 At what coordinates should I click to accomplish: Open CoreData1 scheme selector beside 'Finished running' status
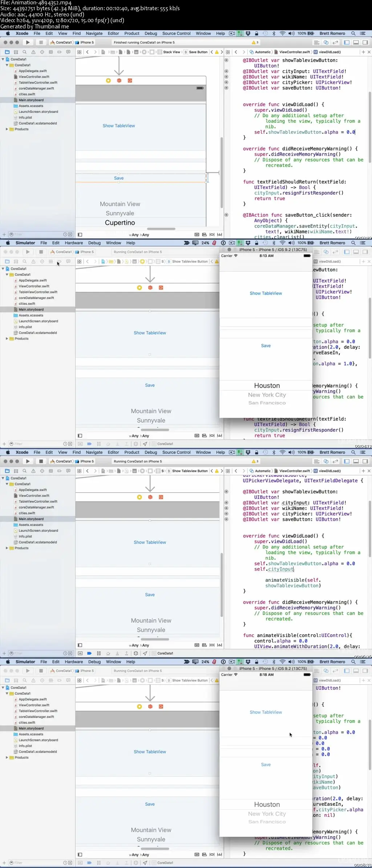pyautogui.click(x=61, y=43)
